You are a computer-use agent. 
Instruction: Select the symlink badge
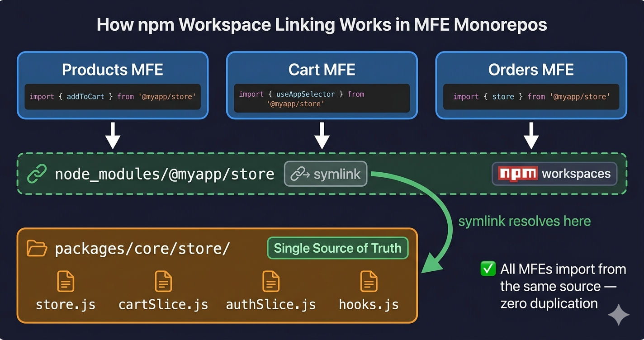tap(326, 174)
